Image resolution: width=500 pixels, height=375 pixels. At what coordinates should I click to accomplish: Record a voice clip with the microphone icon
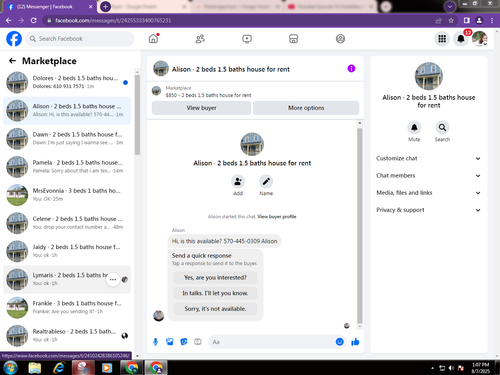pyautogui.click(x=155, y=342)
